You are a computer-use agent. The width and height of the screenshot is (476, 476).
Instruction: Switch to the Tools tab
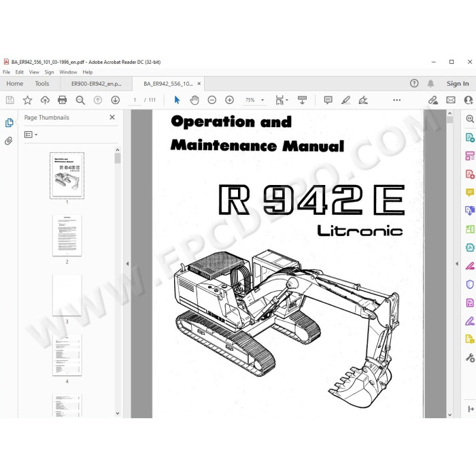click(42, 84)
